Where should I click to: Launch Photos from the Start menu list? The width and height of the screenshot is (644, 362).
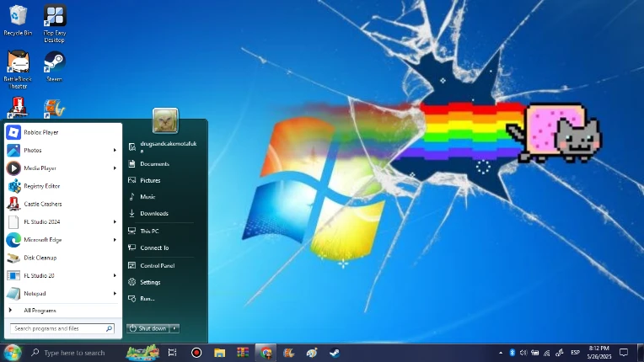63,151
